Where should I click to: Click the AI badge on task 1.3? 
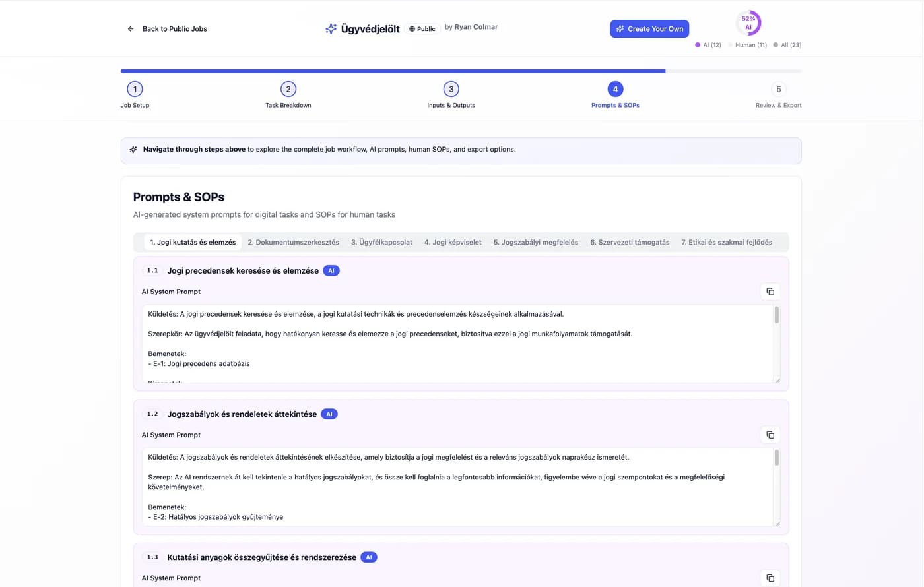(x=369, y=557)
